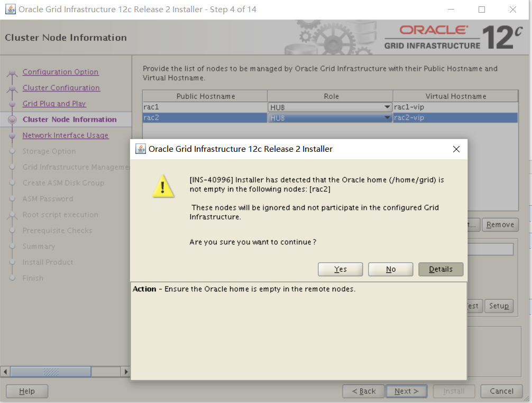Click Yes in the INS-40996 warning dialog
The height and width of the screenshot is (403, 532).
pos(341,269)
